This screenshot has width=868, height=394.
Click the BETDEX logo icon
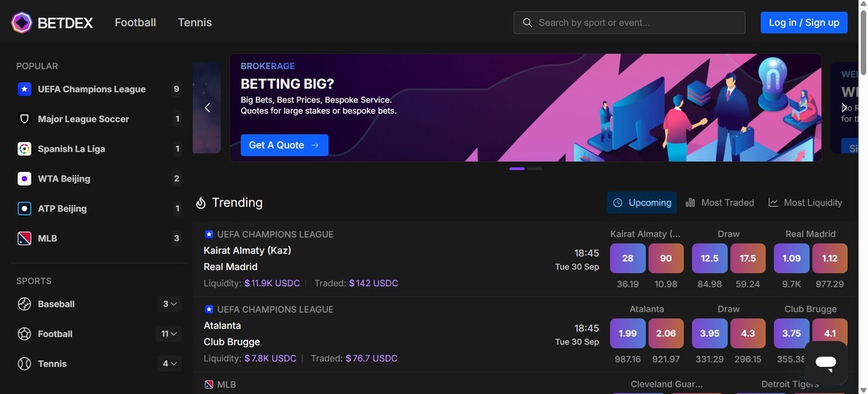click(21, 23)
